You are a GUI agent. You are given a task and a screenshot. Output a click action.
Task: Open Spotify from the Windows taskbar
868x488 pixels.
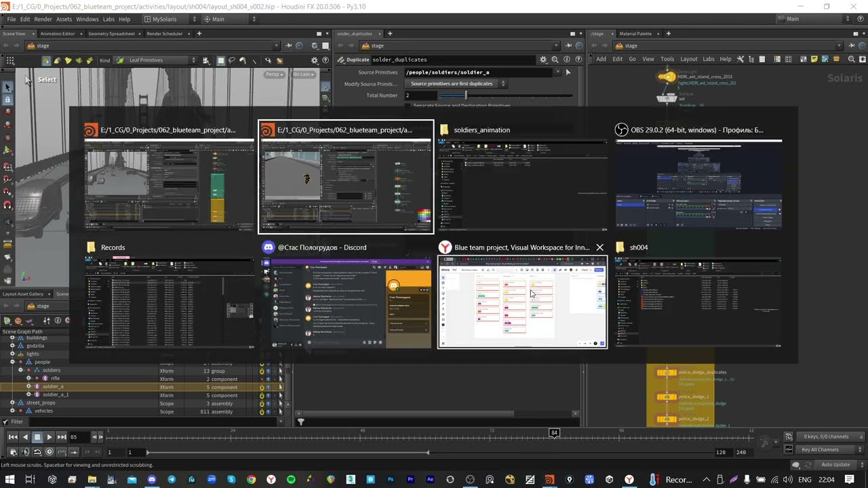coord(291,480)
